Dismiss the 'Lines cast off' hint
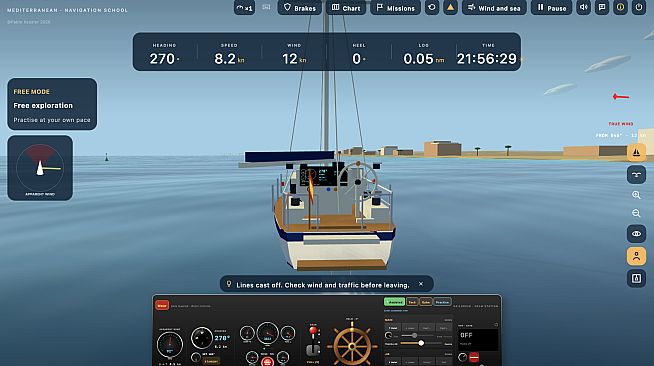Screen dimensions: 654x366 tap(421, 284)
